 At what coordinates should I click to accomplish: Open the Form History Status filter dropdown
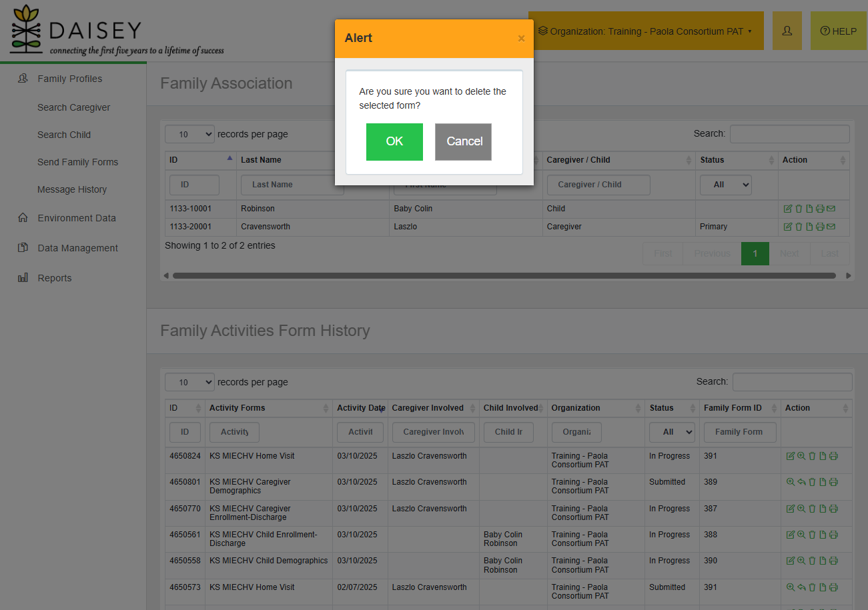pos(672,432)
